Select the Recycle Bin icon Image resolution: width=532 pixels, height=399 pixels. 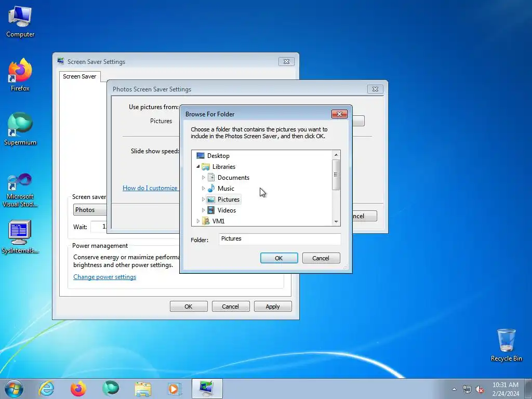(506, 345)
